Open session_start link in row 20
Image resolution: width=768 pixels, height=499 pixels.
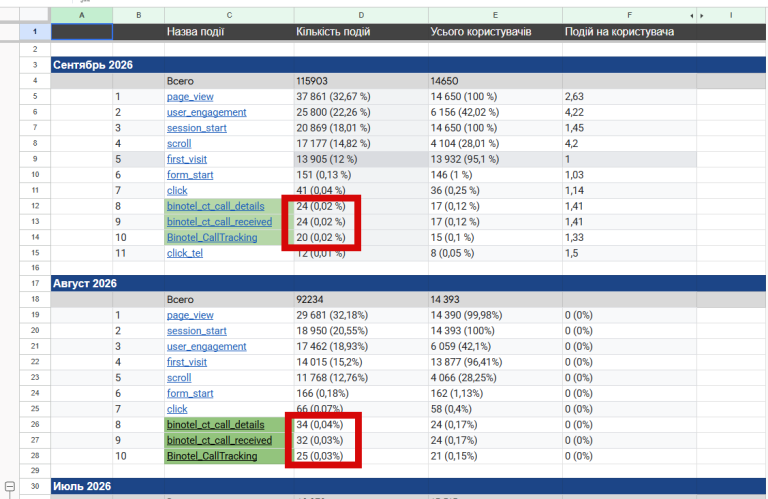coord(196,331)
